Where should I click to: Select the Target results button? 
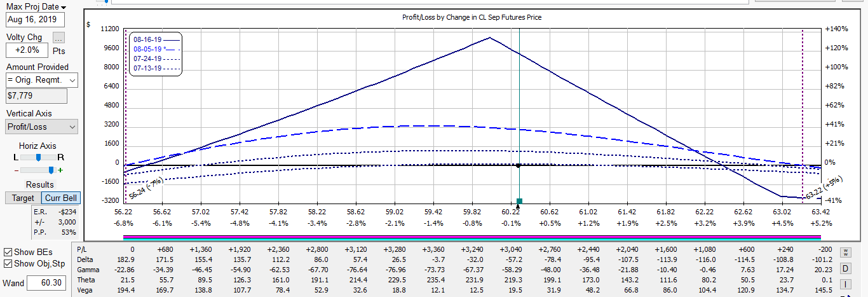tap(23, 198)
